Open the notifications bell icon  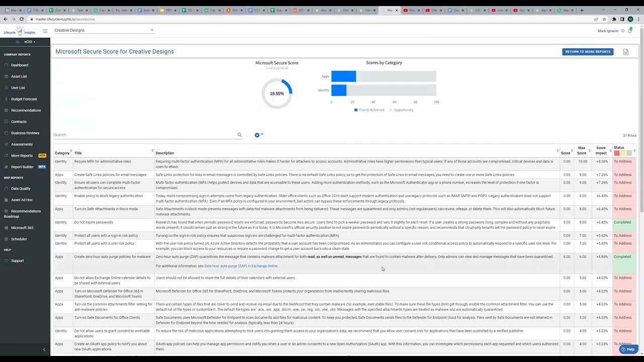point(630,31)
